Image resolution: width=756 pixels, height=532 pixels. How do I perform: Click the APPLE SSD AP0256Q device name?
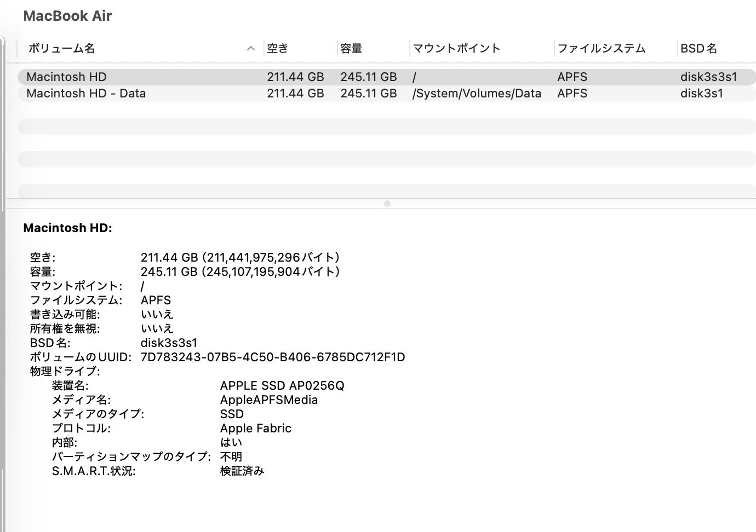pyautogui.click(x=282, y=385)
